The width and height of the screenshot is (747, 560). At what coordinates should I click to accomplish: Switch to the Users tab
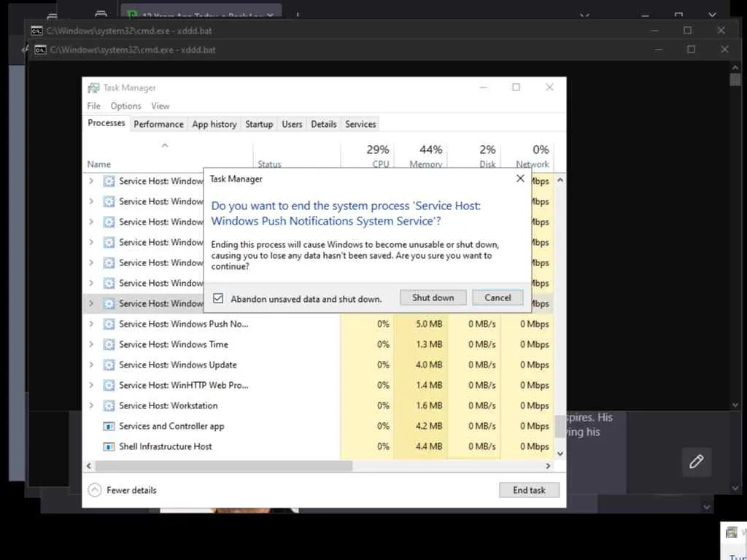[292, 124]
